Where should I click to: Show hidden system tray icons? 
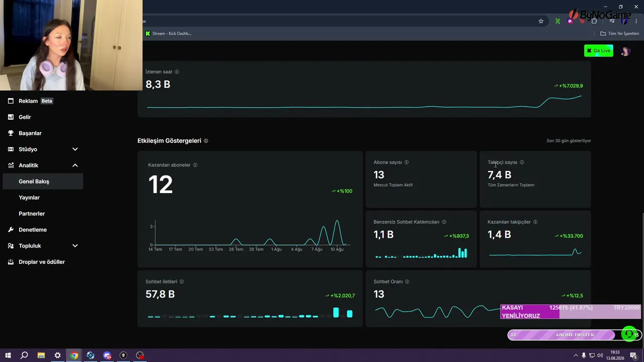point(576,355)
